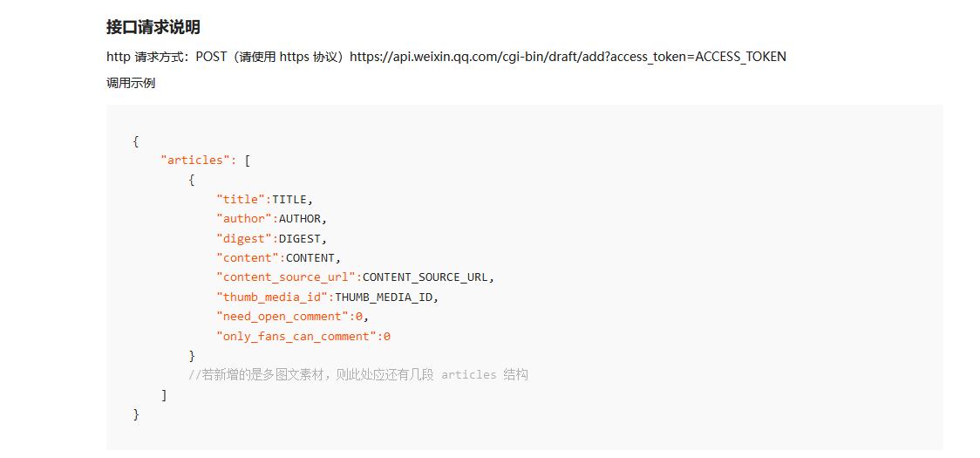
Task: Select the DIGEST placeholder value
Action: pyautogui.click(x=300, y=238)
